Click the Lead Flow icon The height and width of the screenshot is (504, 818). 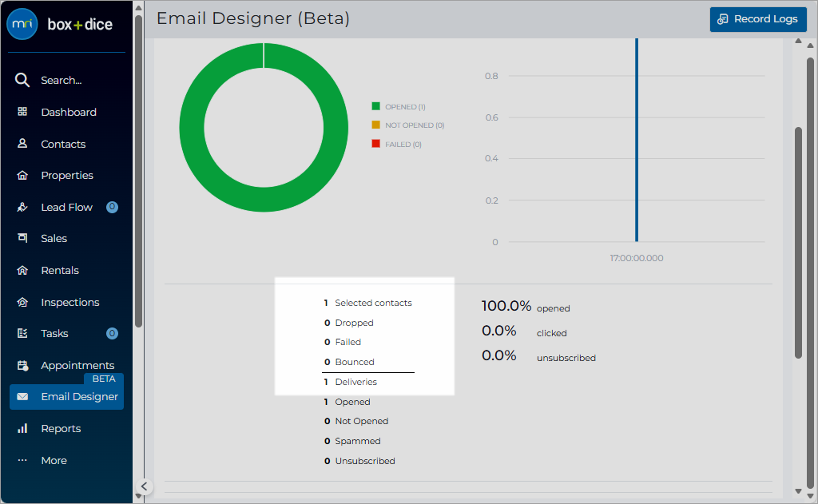click(x=22, y=207)
